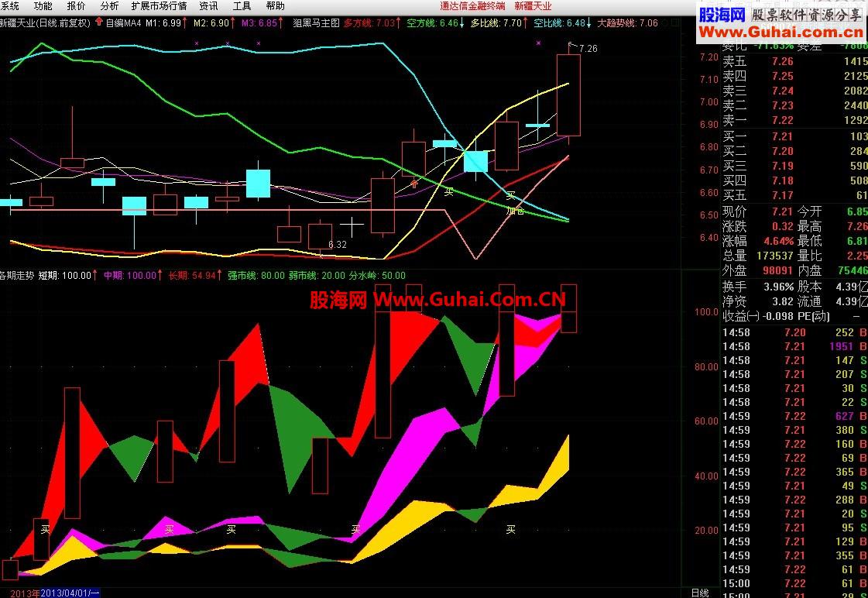Click the 内盘 75446 value
Viewport: 868px width, 598px height.
pyautogui.click(x=853, y=271)
